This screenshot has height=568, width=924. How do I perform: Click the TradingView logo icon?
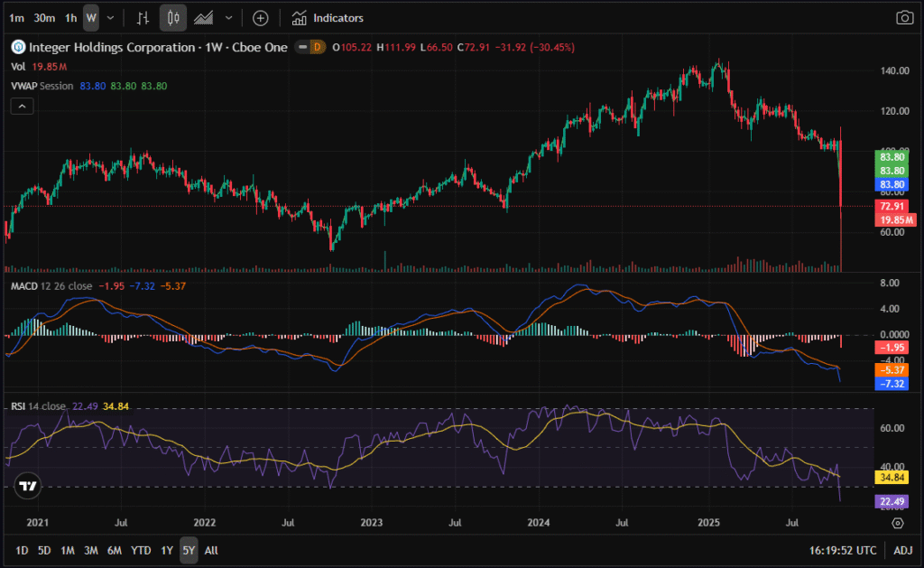[28, 485]
